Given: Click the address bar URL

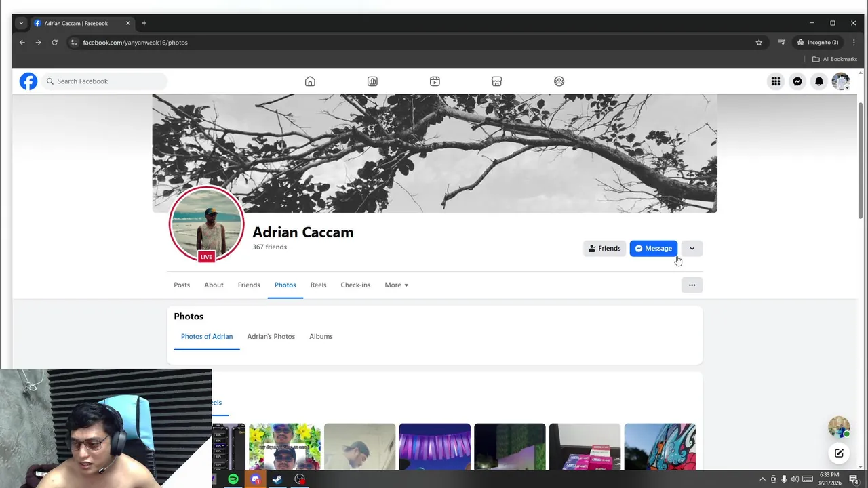Looking at the screenshot, I should coord(135,42).
